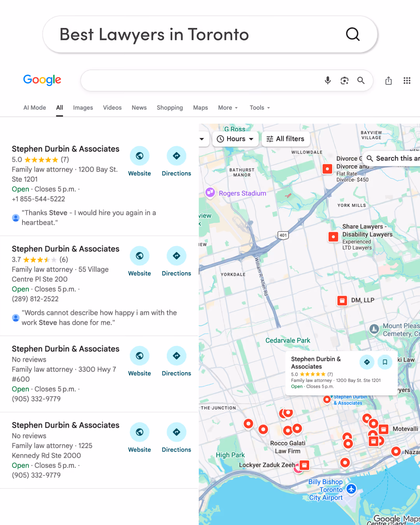
Task: Expand the Hours filter dropdown on the map
Action: point(235,139)
